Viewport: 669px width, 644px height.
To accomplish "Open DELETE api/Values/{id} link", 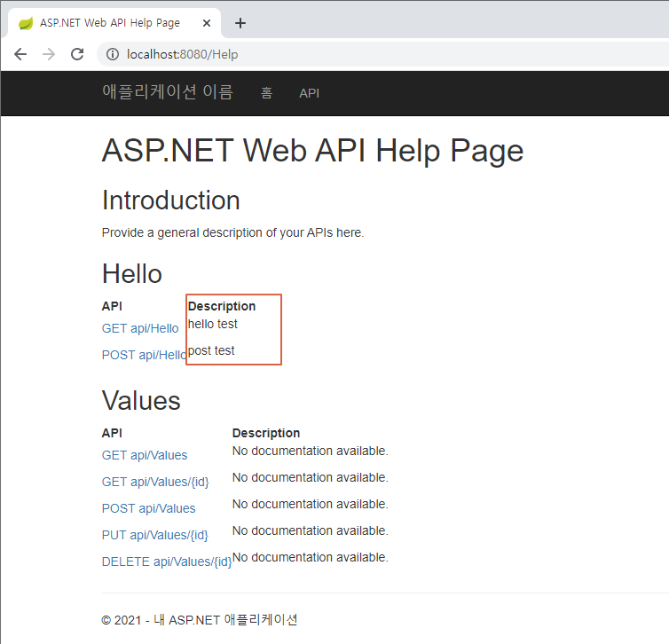I will click(167, 562).
